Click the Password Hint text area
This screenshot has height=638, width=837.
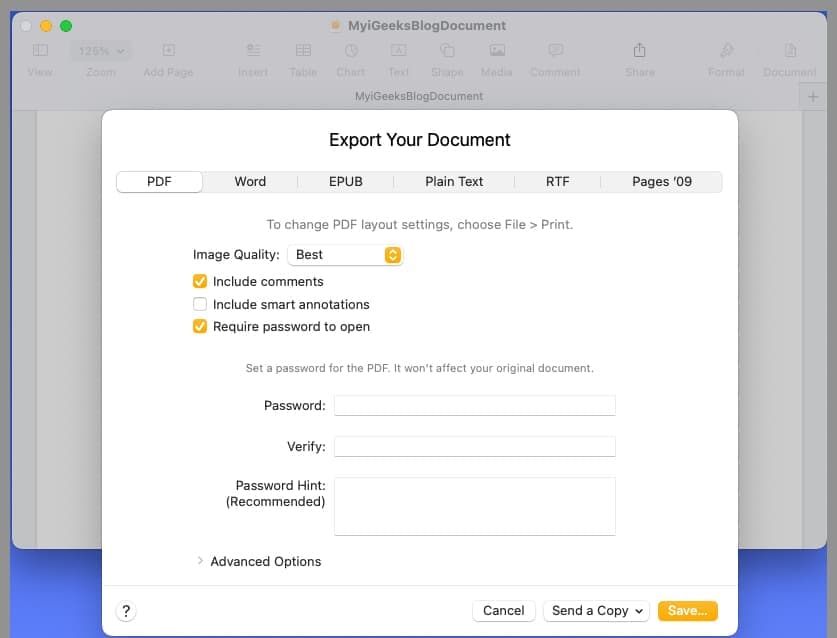475,506
